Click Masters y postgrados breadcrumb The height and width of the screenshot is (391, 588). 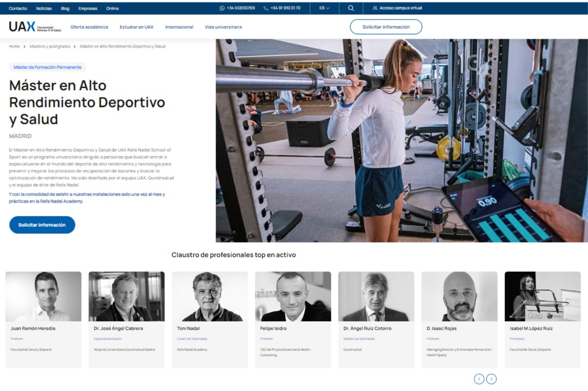point(49,46)
